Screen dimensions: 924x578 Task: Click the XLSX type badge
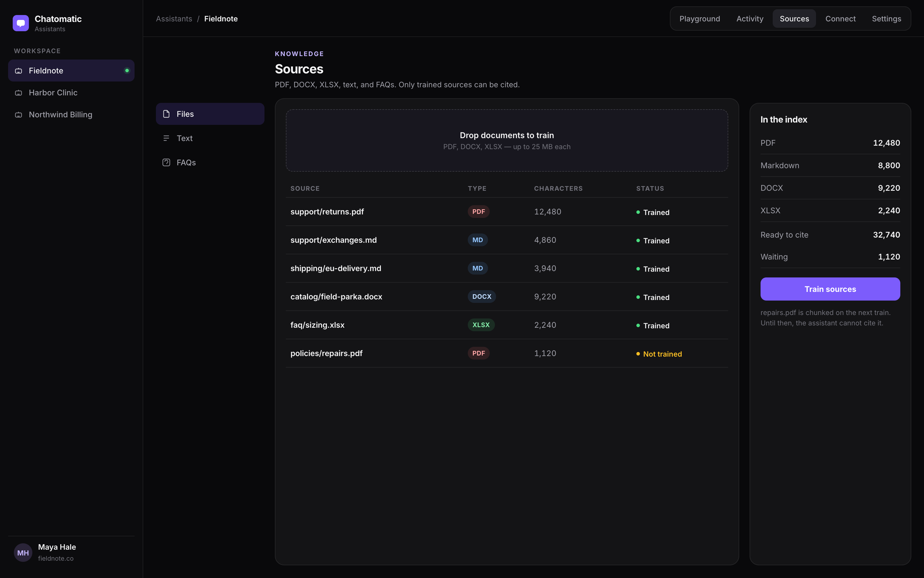pos(481,325)
